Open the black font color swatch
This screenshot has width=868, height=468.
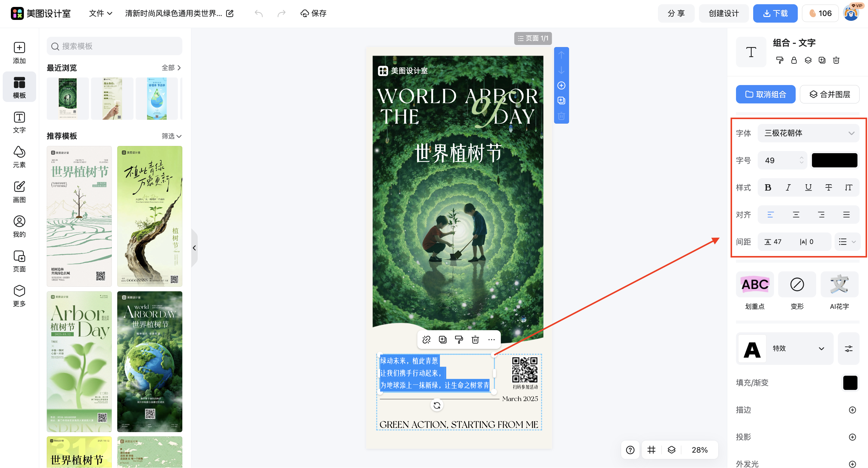point(834,160)
